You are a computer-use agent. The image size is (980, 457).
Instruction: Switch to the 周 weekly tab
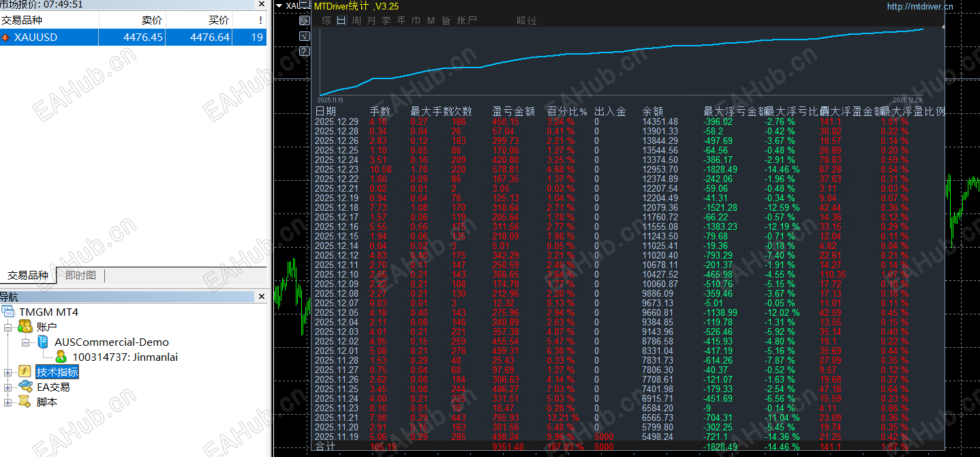pyautogui.click(x=356, y=20)
